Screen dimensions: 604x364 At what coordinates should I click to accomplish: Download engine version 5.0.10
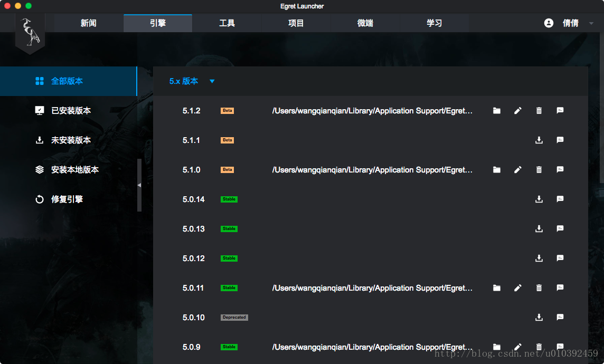pos(539,318)
